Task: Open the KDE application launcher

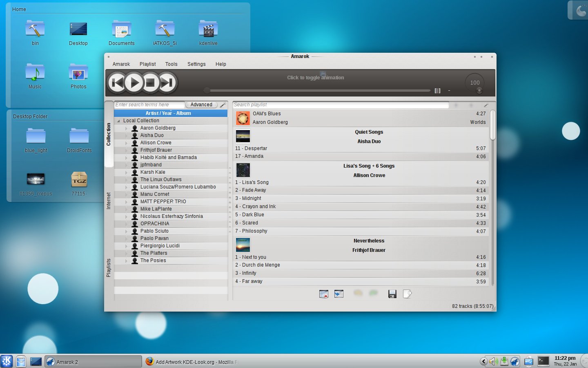Action: tap(7, 361)
